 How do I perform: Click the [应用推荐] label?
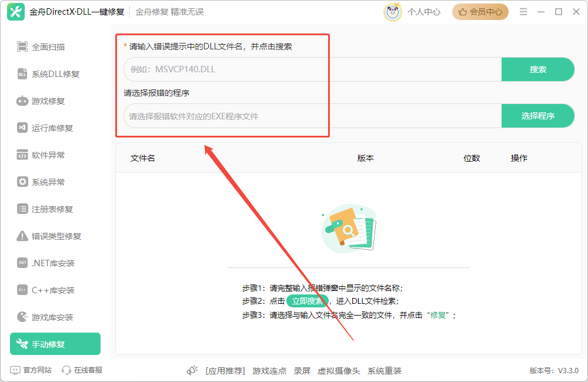pyautogui.click(x=225, y=371)
